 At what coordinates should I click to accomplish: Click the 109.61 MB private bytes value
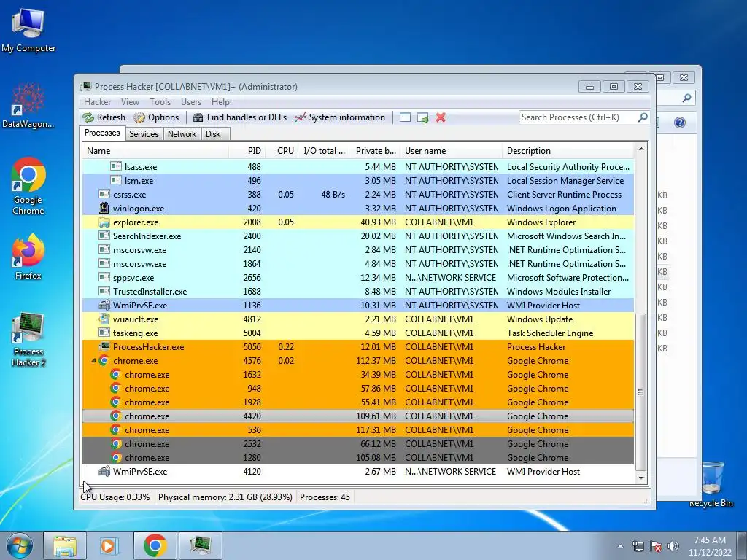376,416
